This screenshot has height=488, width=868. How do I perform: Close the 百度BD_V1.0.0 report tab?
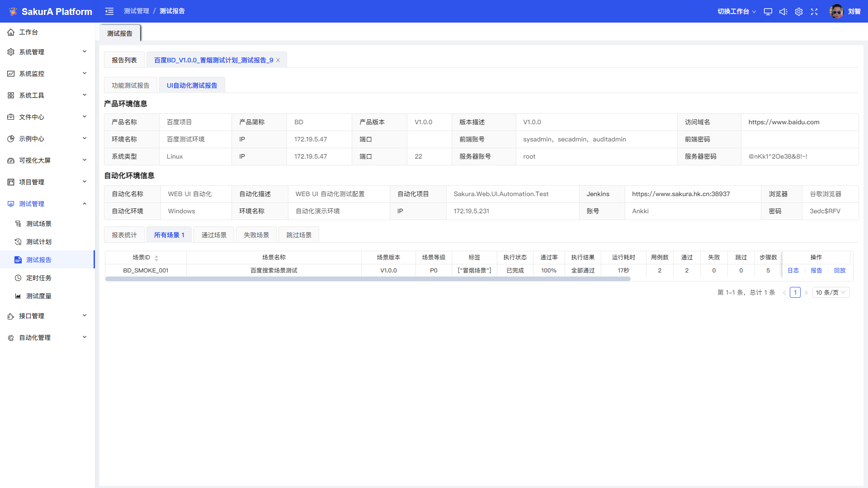tap(278, 60)
